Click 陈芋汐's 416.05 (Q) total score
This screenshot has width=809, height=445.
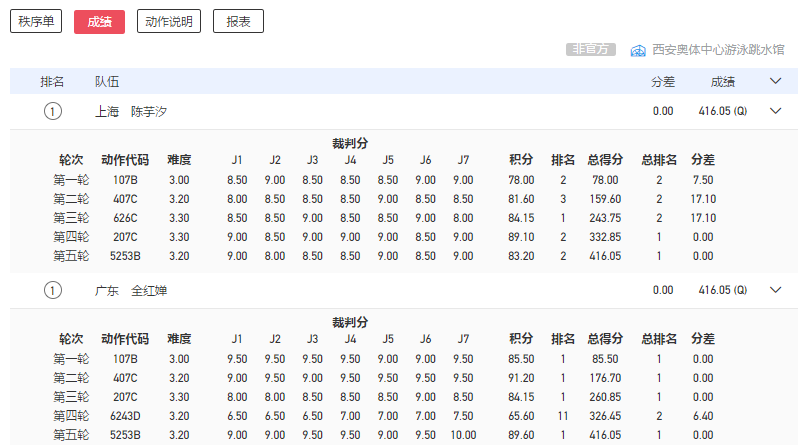coord(722,111)
